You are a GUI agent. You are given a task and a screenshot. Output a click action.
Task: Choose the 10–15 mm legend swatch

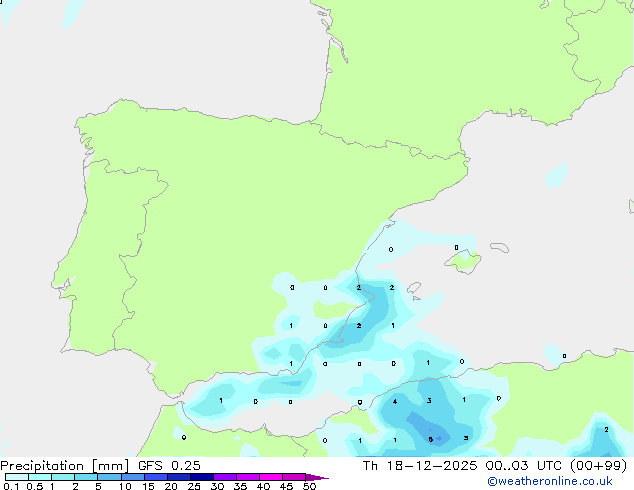tap(133, 477)
